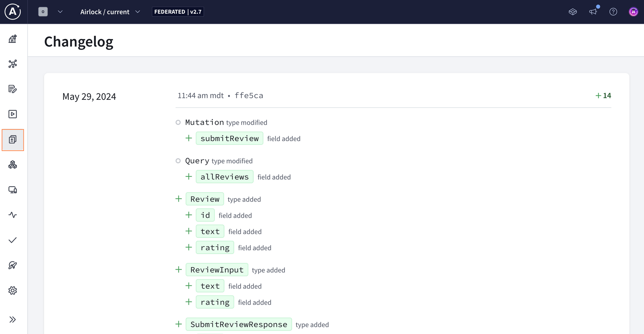Click the commit hash ffe5ca link
This screenshot has height=334, width=644.
[249, 95]
